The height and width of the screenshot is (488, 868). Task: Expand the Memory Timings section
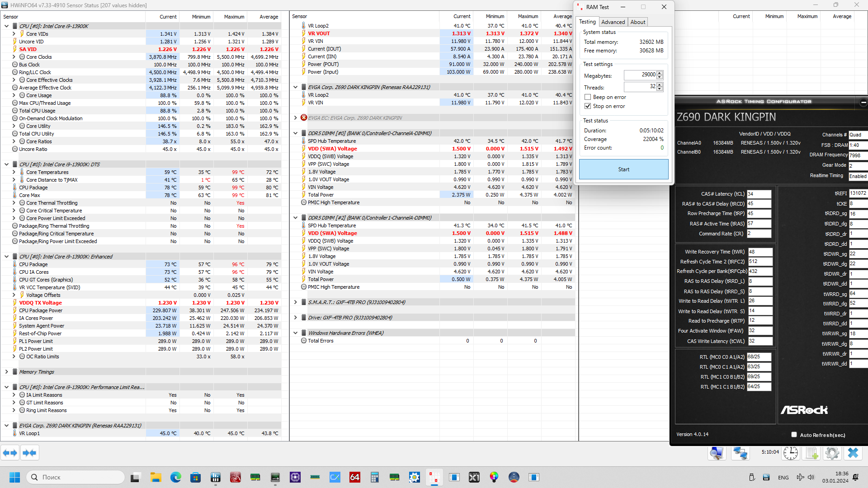pyautogui.click(x=6, y=372)
